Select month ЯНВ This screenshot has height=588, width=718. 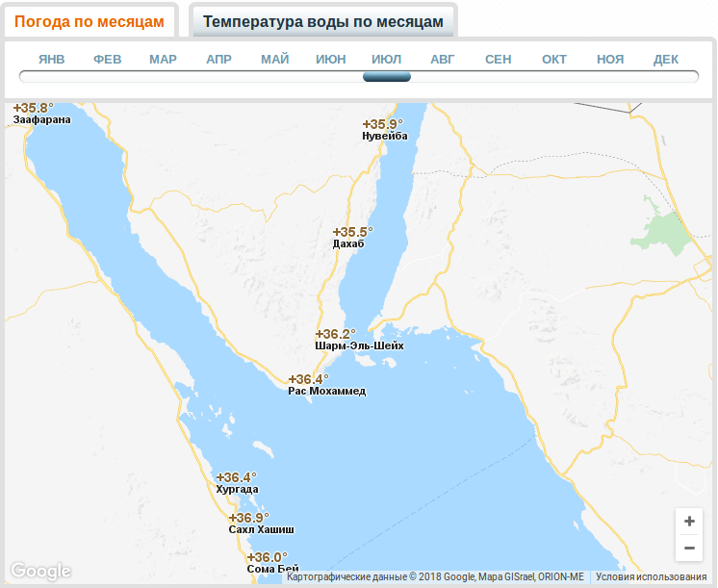(x=51, y=60)
